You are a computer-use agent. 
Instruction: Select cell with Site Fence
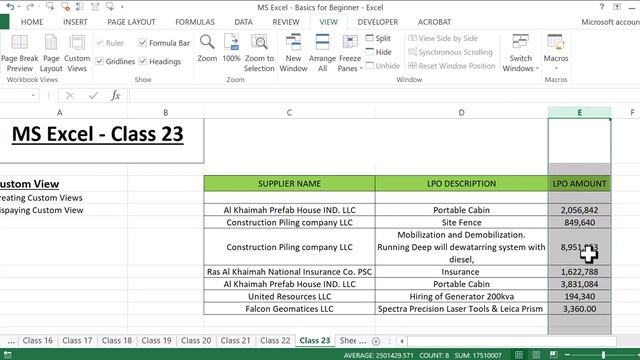[461, 222]
